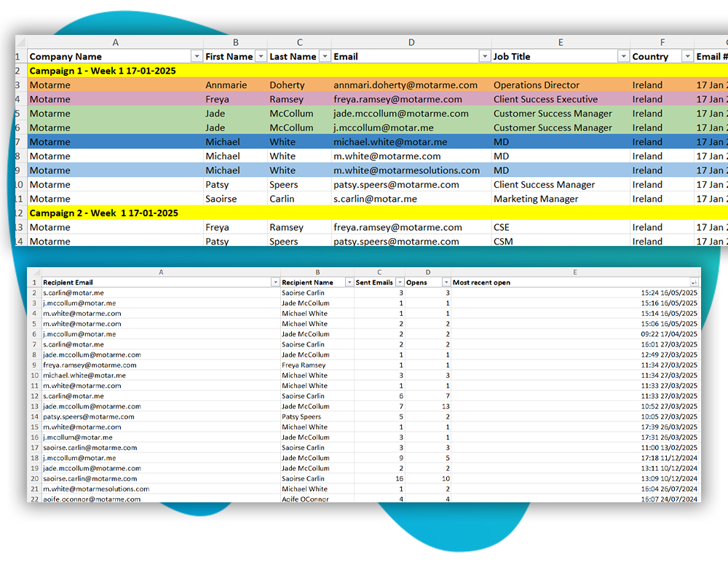Screen dimensions: 728x562
Task: Open the Company Name filter dropdown
Action: [196, 57]
